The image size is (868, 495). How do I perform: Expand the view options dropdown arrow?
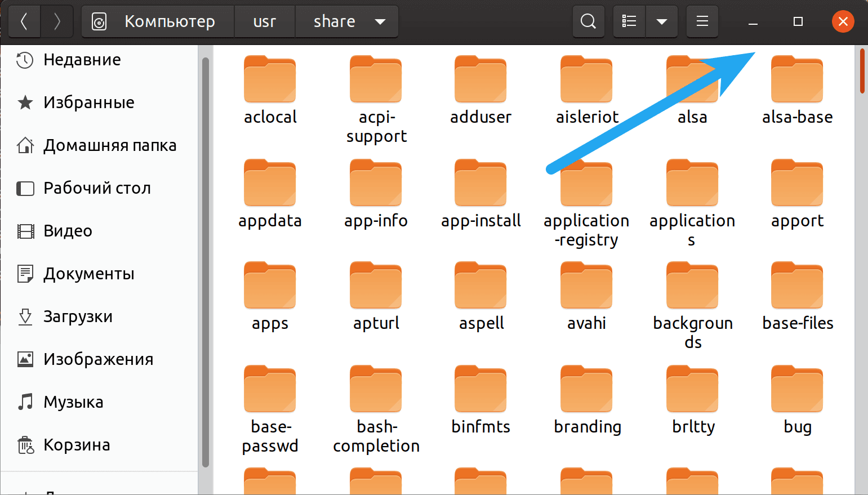(662, 21)
